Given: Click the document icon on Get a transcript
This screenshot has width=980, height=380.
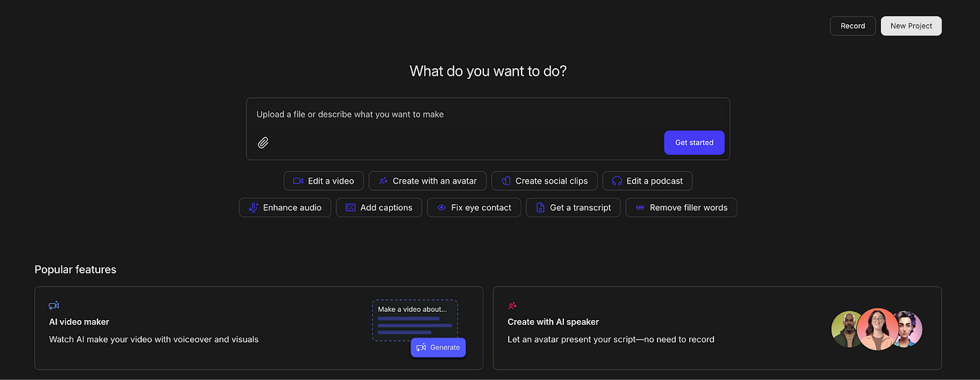Looking at the screenshot, I should point(540,208).
